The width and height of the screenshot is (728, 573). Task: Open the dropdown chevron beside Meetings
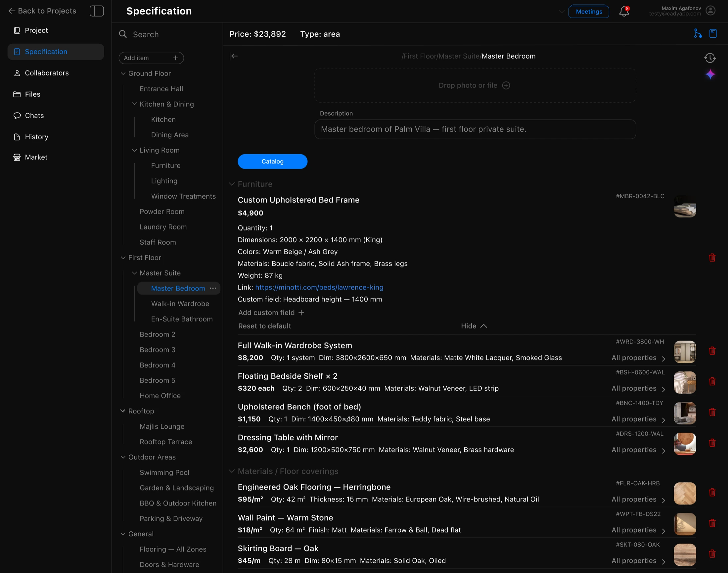tap(562, 11)
